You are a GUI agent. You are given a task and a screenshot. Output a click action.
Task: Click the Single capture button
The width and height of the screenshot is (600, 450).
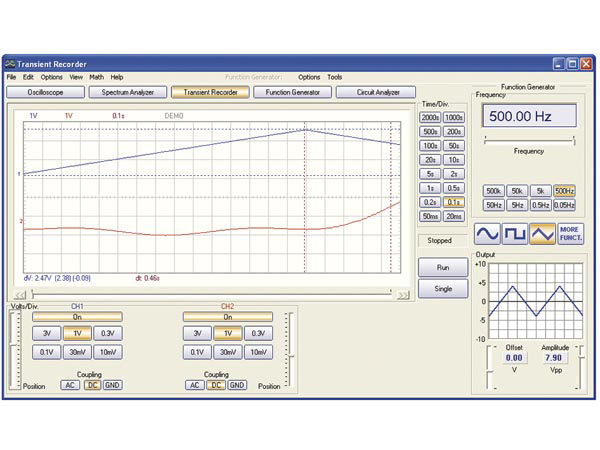(x=443, y=289)
